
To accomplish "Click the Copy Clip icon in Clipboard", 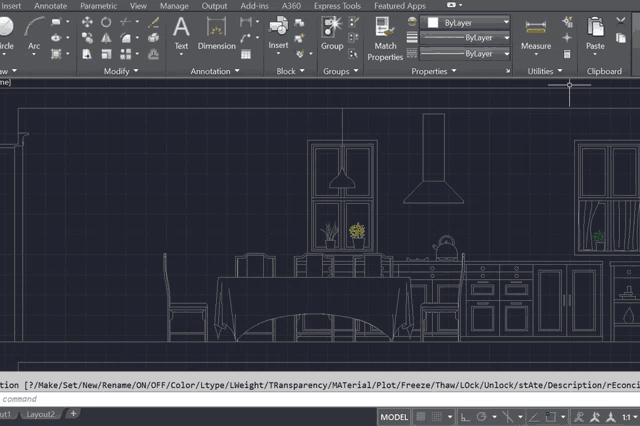I will [x=621, y=38].
